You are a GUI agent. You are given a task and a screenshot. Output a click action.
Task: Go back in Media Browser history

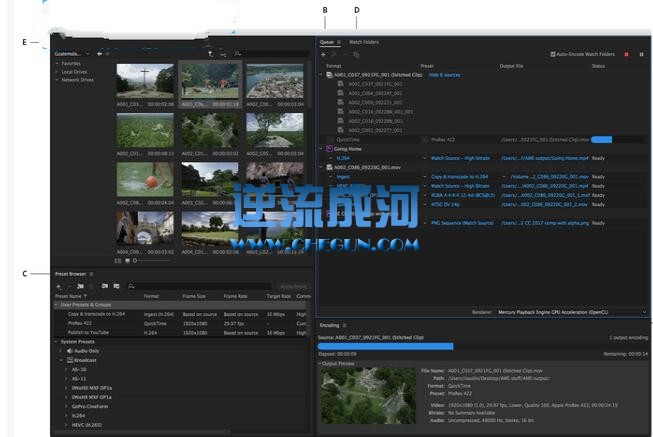(100, 54)
